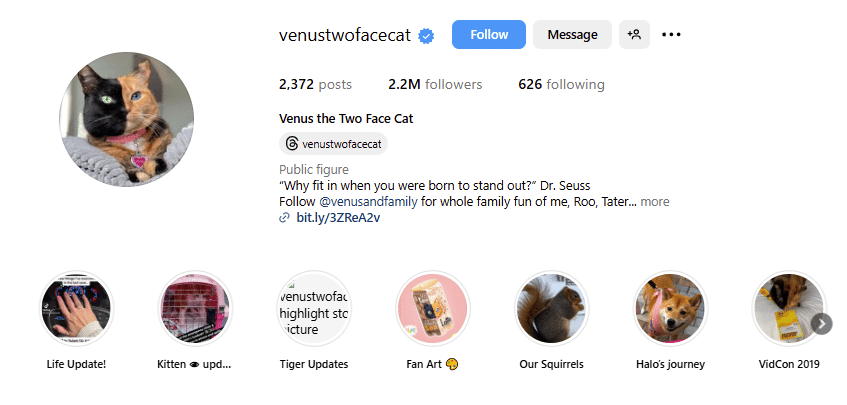Image resolution: width=847 pixels, height=405 pixels.
Task: Expand the bio with the more link
Action: click(x=655, y=202)
